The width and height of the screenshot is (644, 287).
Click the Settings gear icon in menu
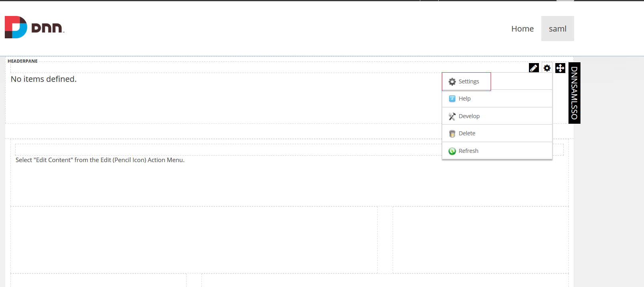[x=452, y=82]
